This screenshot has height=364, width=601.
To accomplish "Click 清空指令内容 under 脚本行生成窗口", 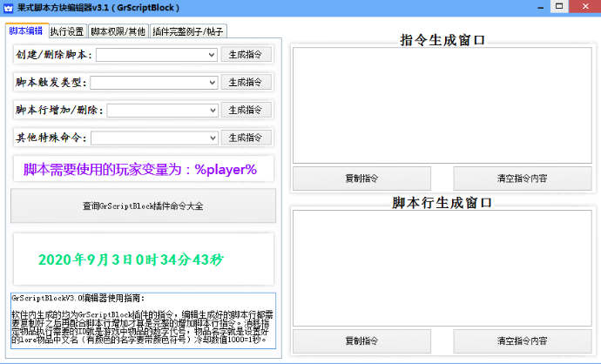I will point(522,339).
